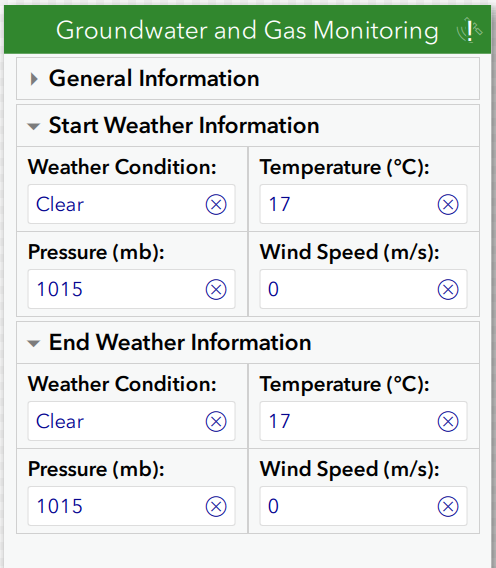Viewport: 496px width, 568px height.
Task: Clear the End Wind Speed field value
Action: coord(448,506)
